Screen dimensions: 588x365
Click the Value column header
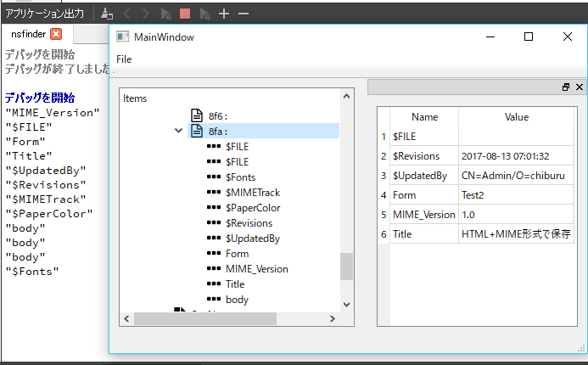(x=517, y=117)
